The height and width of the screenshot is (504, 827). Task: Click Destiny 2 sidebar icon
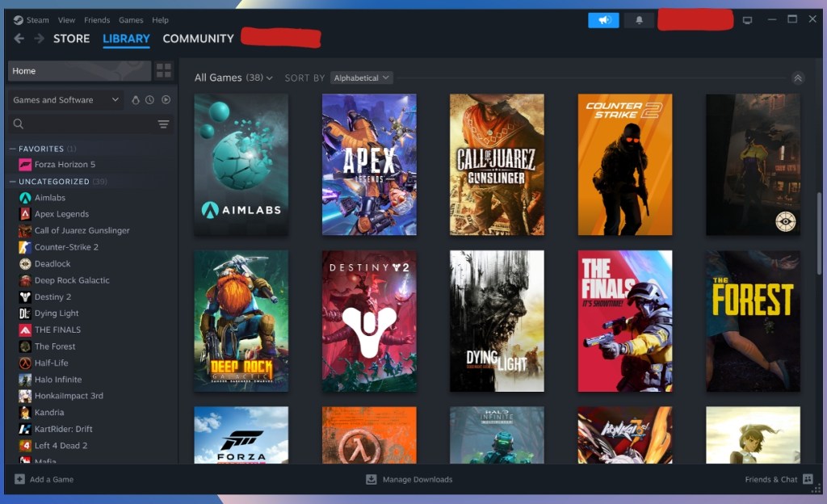click(25, 296)
